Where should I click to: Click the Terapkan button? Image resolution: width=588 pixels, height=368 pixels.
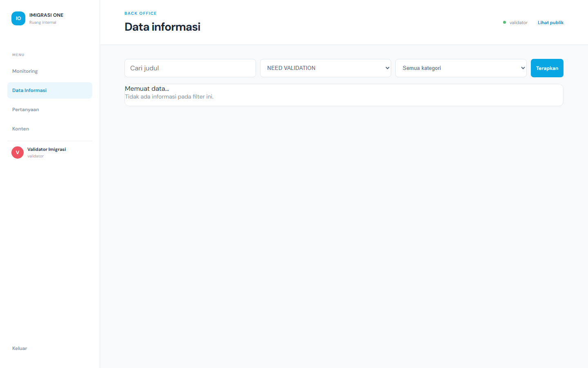pyautogui.click(x=547, y=68)
